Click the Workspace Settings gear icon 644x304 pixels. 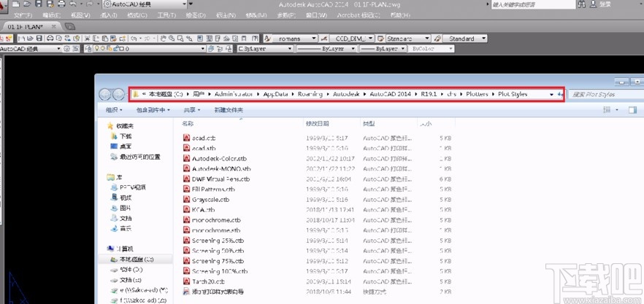coord(66,49)
